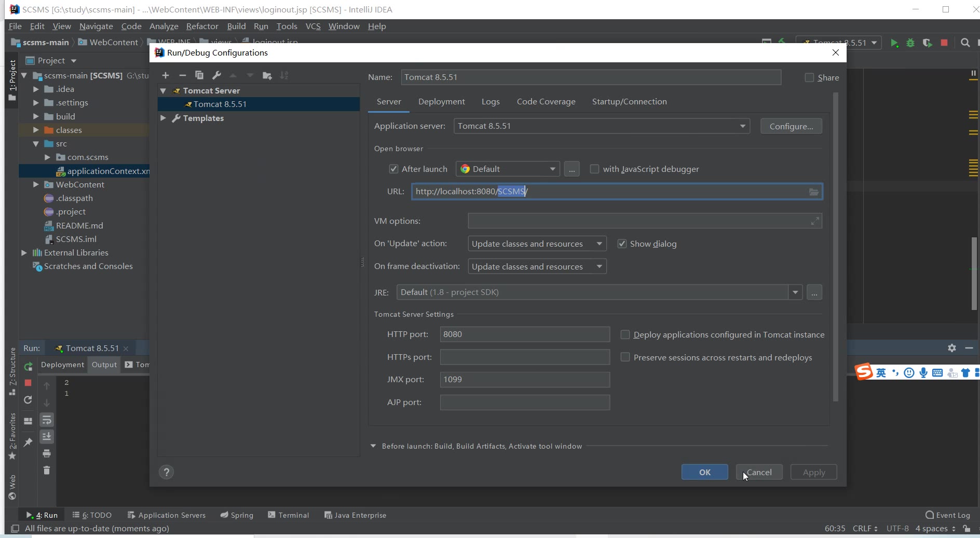The width and height of the screenshot is (980, 538).
Task: Click Cancel button
Action: click(759, 472)
